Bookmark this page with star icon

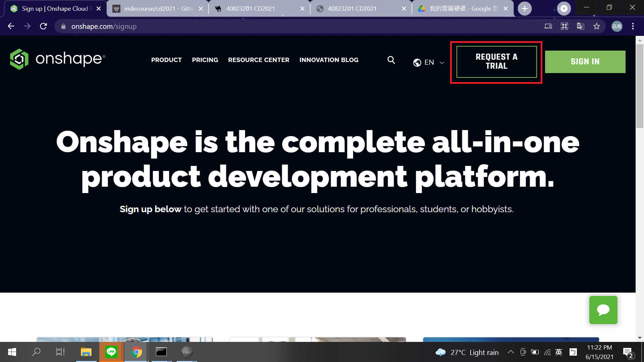tap(597, 26)
